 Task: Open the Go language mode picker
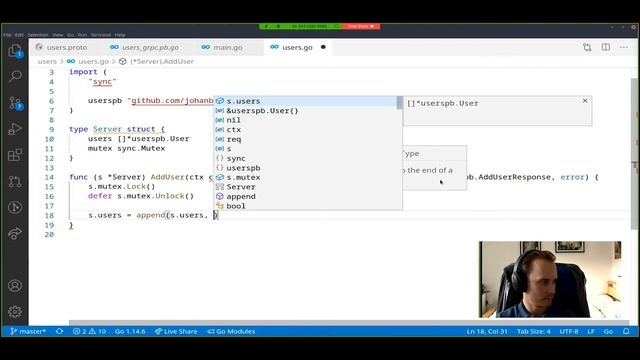pos(608,331)
